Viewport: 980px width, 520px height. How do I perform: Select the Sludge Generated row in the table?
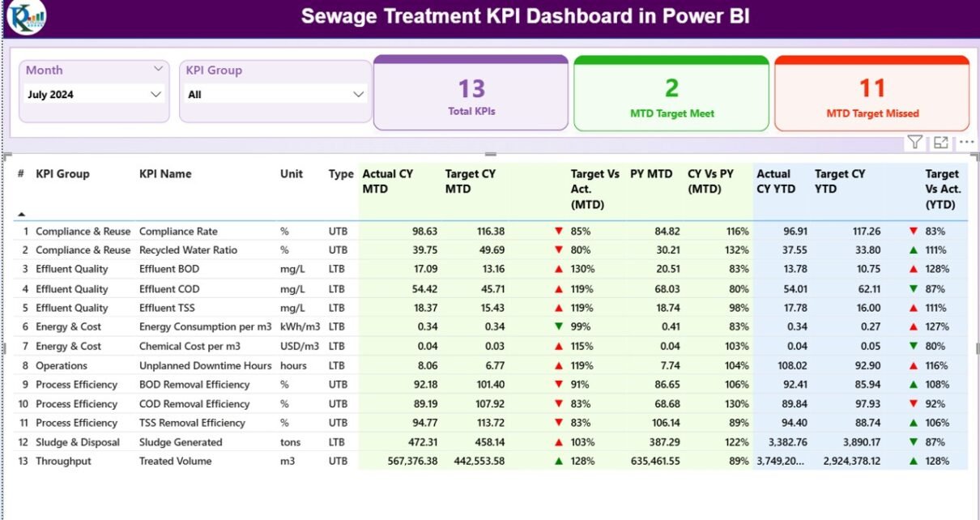pyautogui.click(x=181, y=442)
